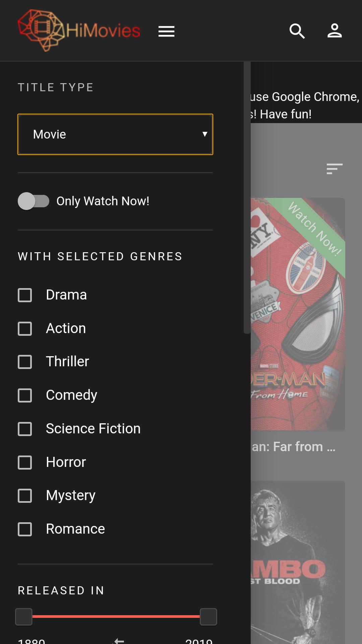
Task: Click the filter panel vertical scrollbar
Action: (x=247, y=198)
